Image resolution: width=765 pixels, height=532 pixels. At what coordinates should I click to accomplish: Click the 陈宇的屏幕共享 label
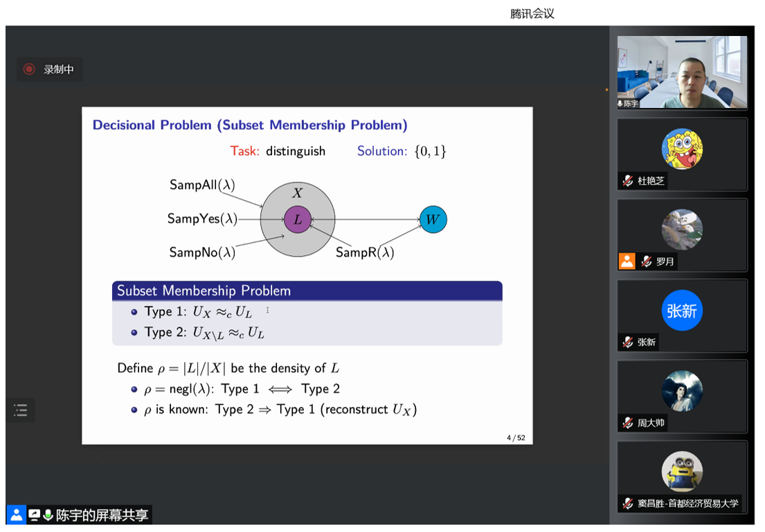[102, 515]
